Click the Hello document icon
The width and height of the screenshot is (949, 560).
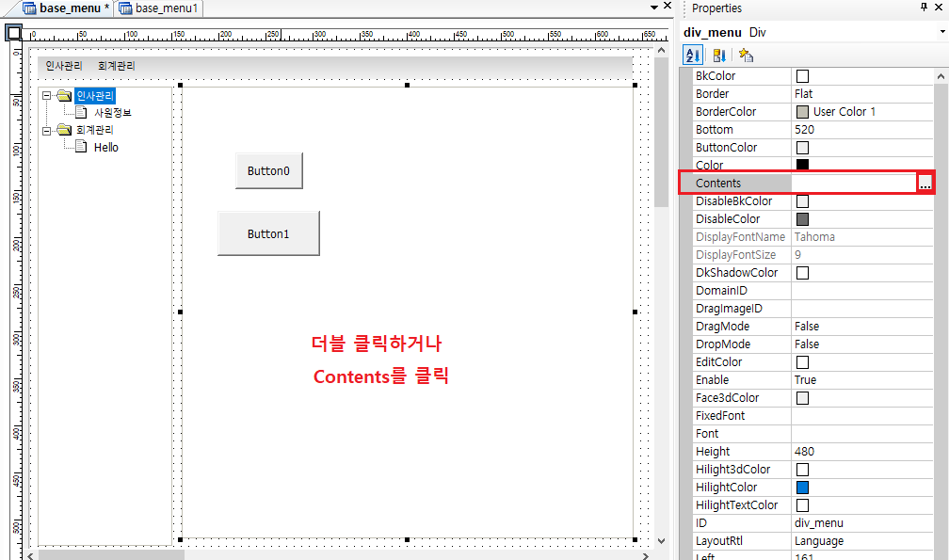coord(81,147)
